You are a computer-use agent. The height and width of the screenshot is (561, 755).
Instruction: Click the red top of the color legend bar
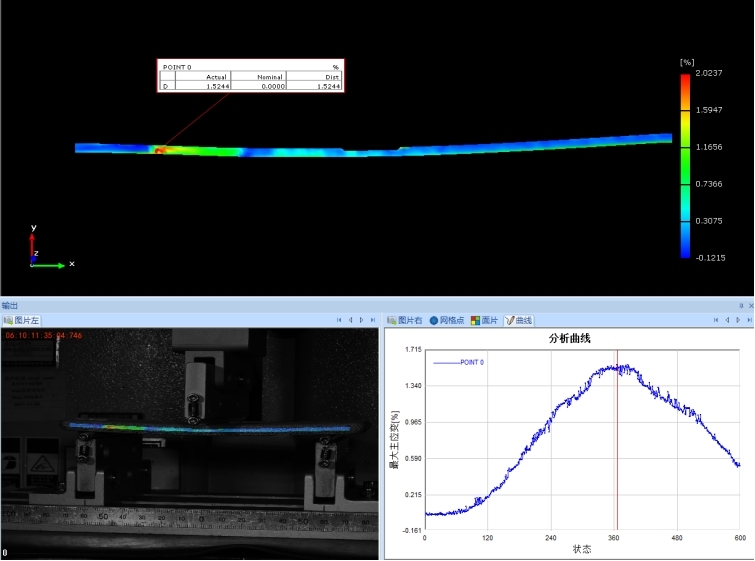point(685,80)
